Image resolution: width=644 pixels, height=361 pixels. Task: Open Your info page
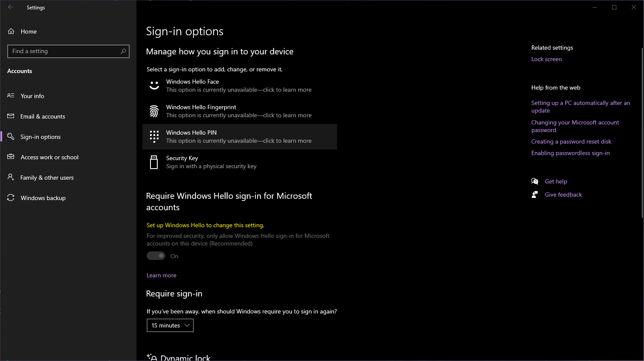(68, 96)
